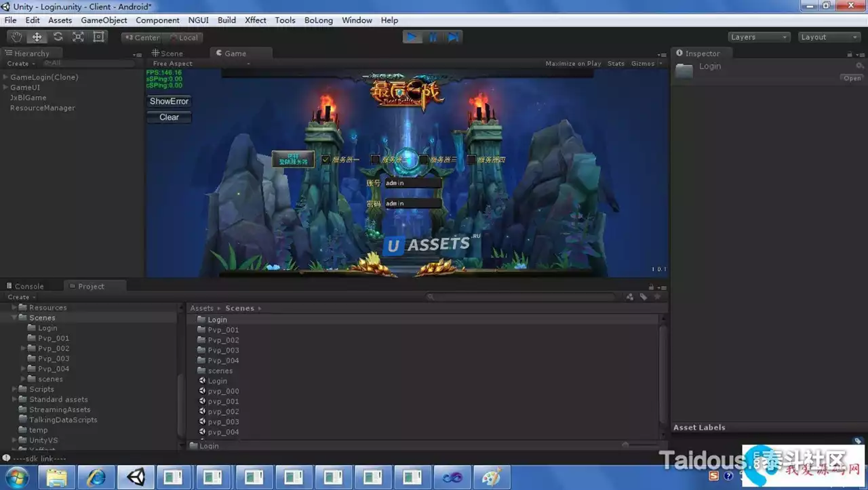This screenshot has height=490, width=868.
Task: Select the ResourceManager object in Hierarchy
Action: click(42, 108)
